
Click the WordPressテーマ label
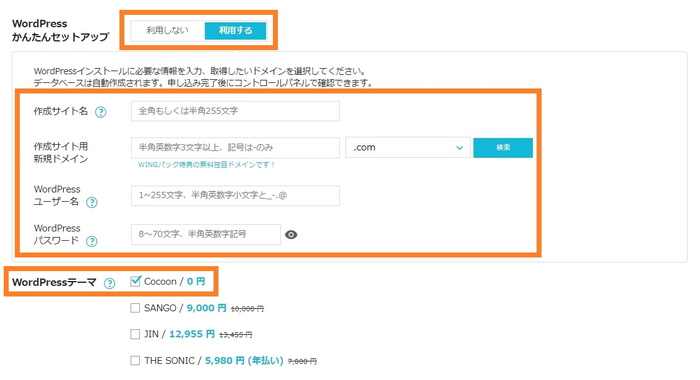[x=54, y=282]
